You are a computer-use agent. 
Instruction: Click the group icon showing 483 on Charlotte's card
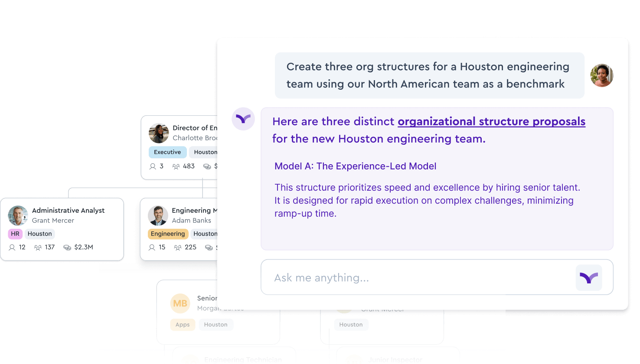(x=176, y=166)
